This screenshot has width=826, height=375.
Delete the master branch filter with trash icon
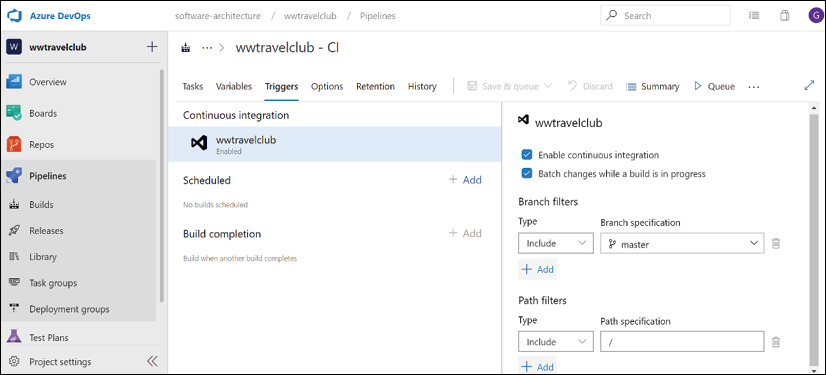(776, 243)
